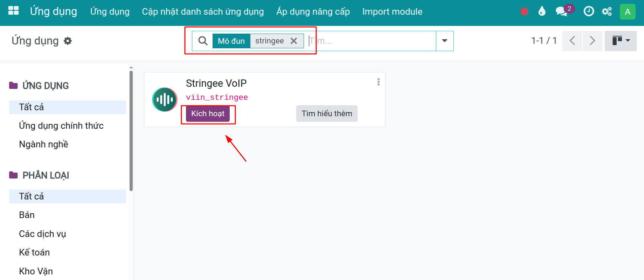Screen dimensions: 644x280
Task: Click the Mô đun filter tag
Action: click(x=231, y=41)
